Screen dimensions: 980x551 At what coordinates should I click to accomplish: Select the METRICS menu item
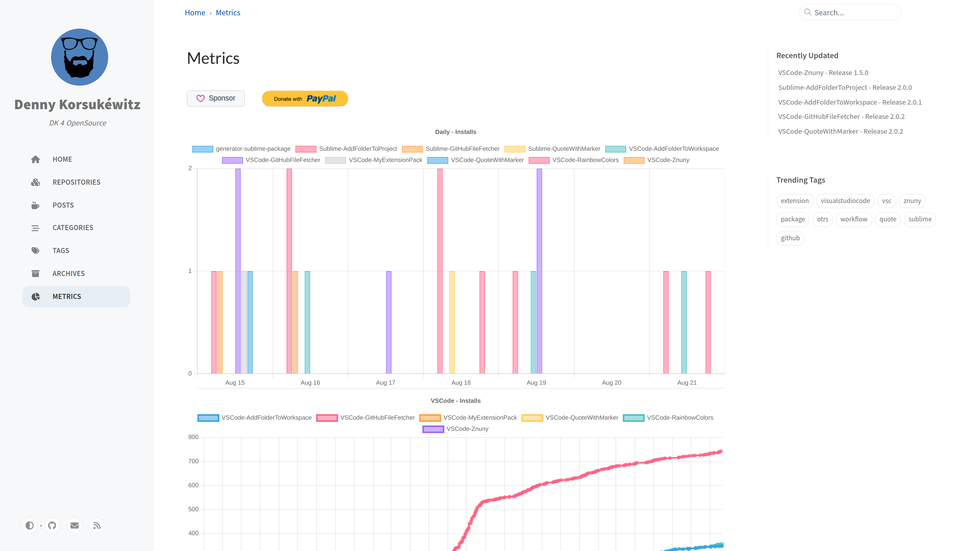click(76, 297)
